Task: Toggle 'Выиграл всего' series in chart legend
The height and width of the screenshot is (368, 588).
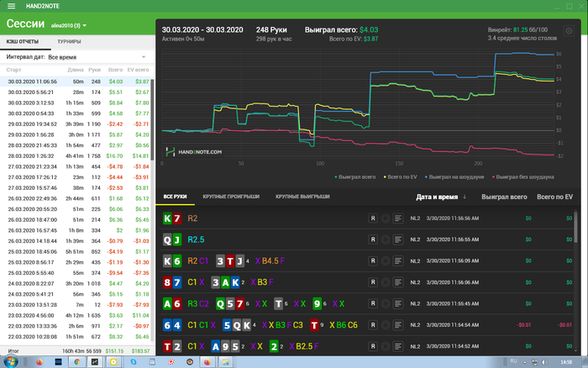Action: click(x=354, y=177)
